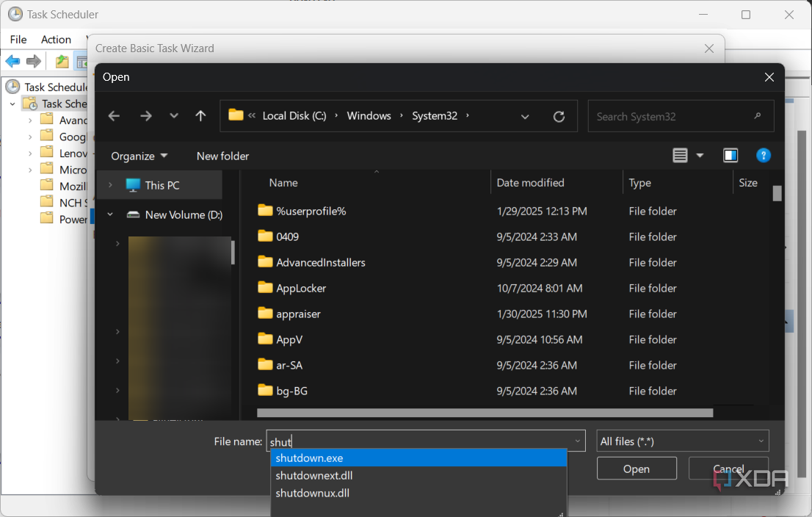The width and height of the screenshot is (812, 517).
Task: Go up one folder level
Action: (200, 115)
